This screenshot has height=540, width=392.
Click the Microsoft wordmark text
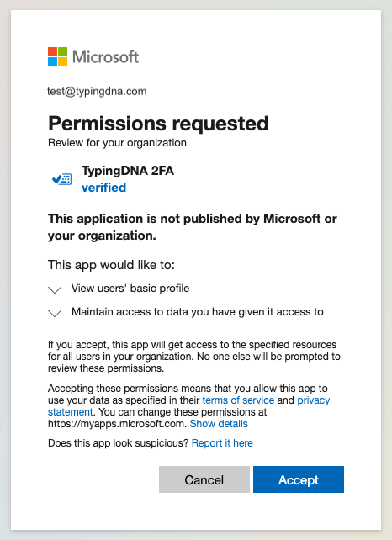point(106,57)
